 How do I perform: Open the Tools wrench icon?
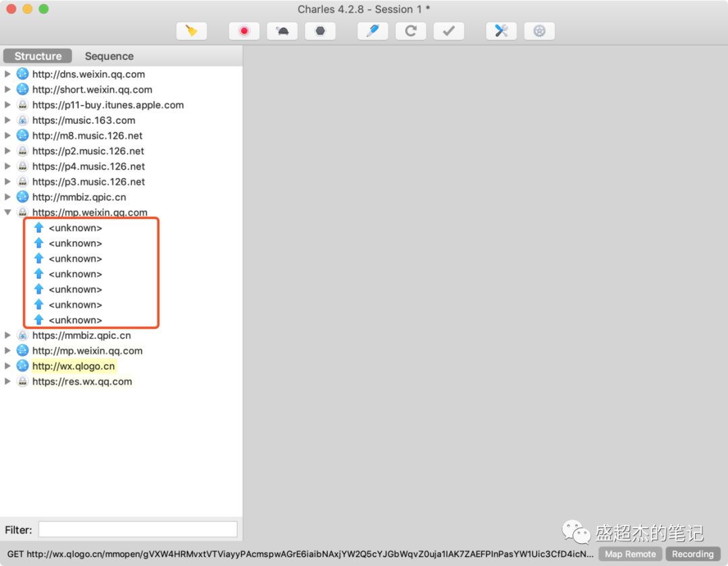(x=501, y=31)
